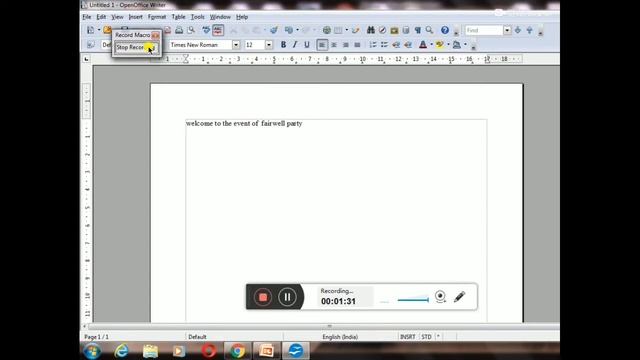Open the Highlighting color dropdown arrow
Image resolution: width=640 pixels, height=360 pixels.
pos(448,44)
